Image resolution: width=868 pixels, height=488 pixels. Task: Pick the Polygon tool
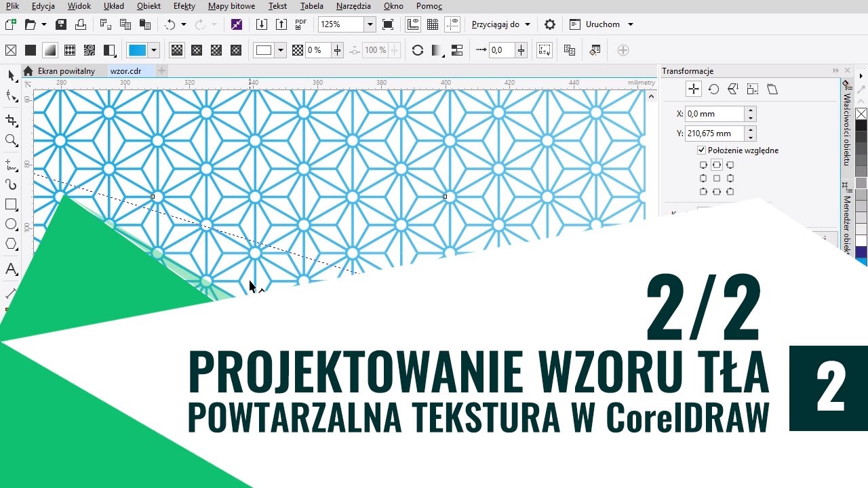(11, 244)
